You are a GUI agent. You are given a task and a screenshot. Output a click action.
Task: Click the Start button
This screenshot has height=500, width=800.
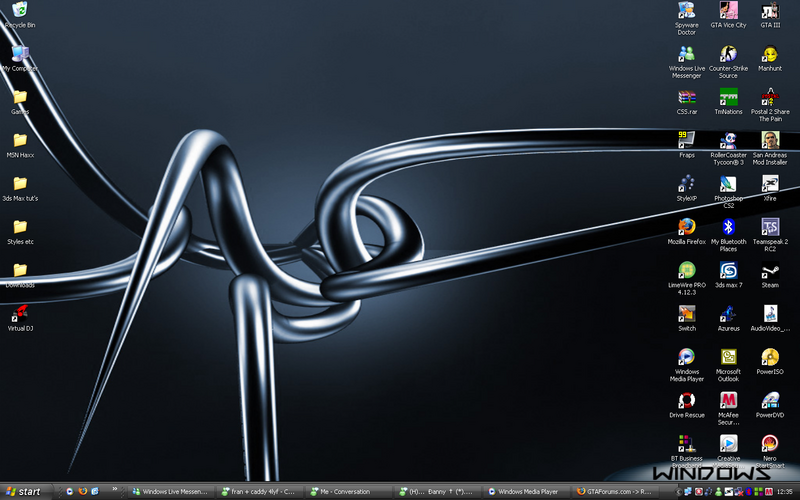(x=24, y=491)
